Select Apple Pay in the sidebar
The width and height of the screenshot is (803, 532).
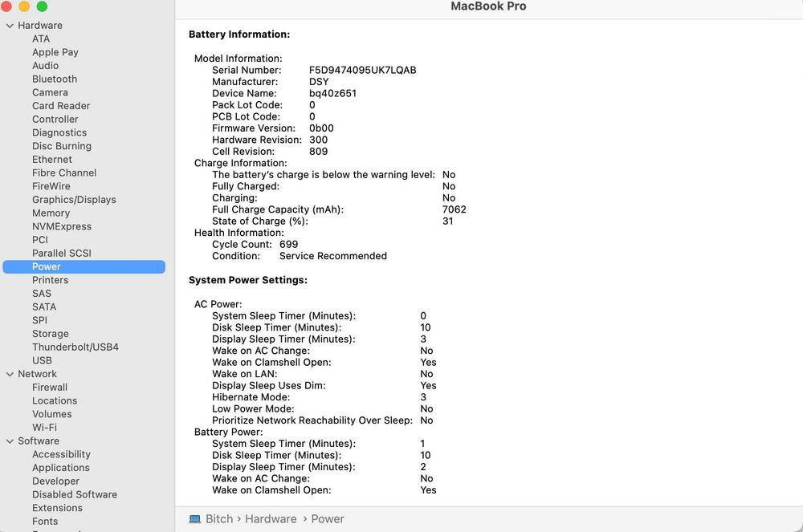click(x=55, y=52)
